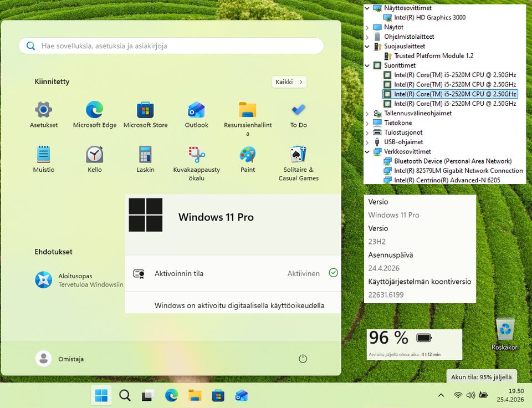
Task: Click the Windows Start button on taskbar
Action: coord(101,395)
